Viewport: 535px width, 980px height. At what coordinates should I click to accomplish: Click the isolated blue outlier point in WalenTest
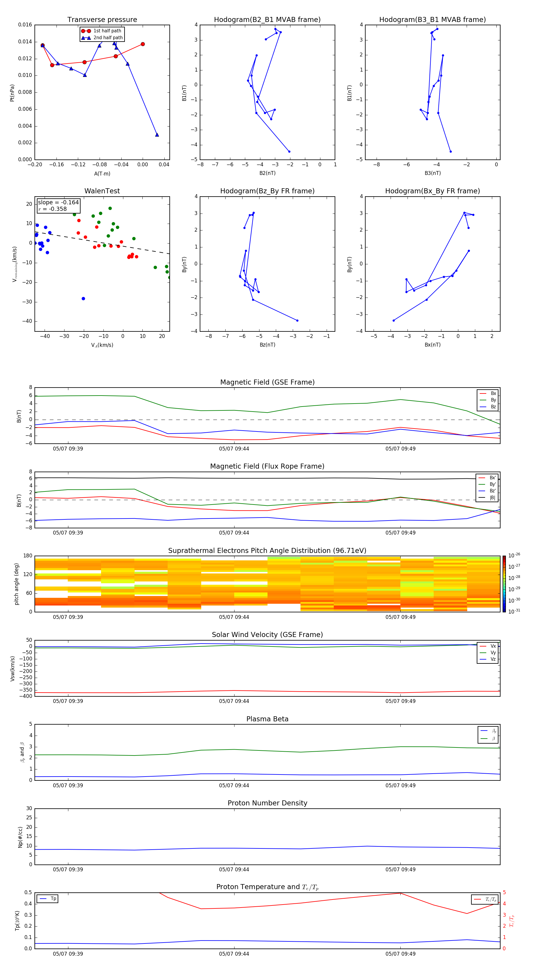tap(84, 299)
